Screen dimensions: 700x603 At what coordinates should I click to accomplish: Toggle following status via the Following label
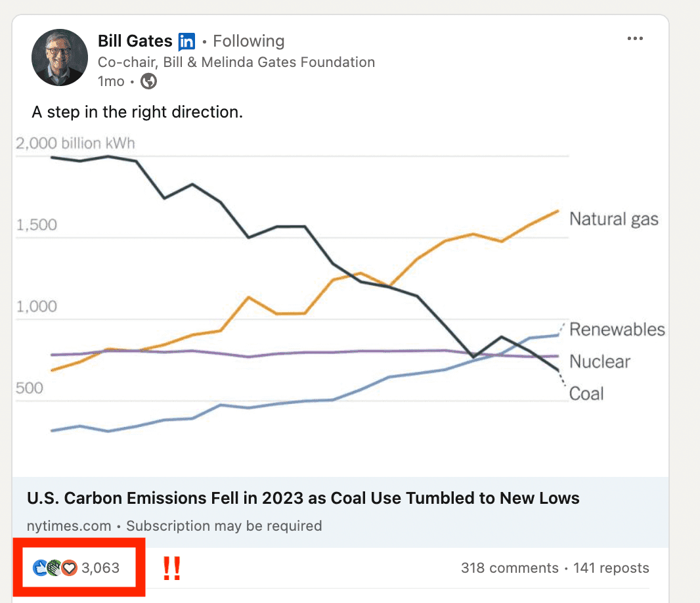pos(248,41)
